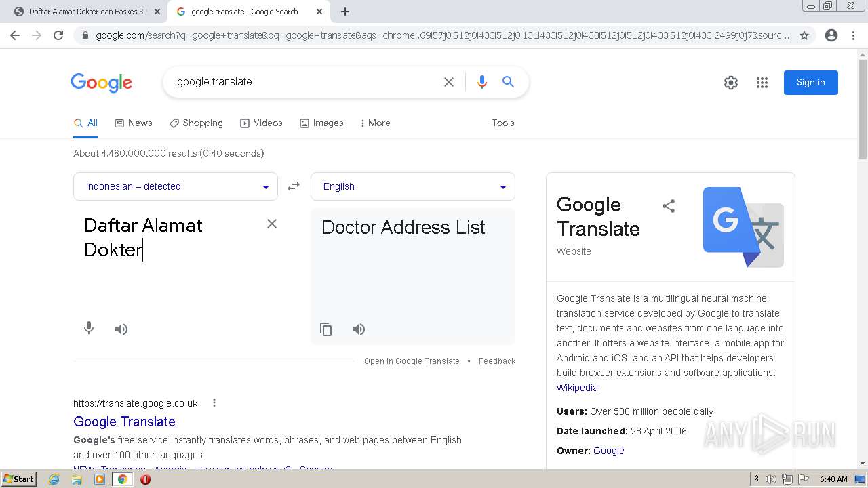Open options for translate.google.co.uk result
The width and height of the screenshot is (868, 488).
(214, 403)
